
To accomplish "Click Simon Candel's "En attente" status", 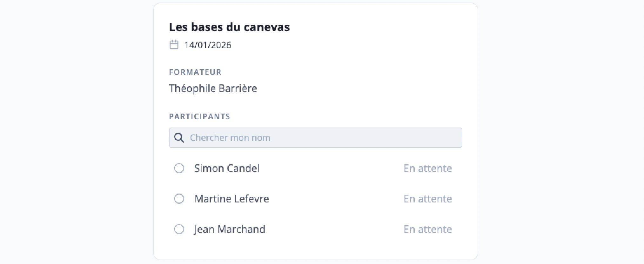I will point(427,168).
